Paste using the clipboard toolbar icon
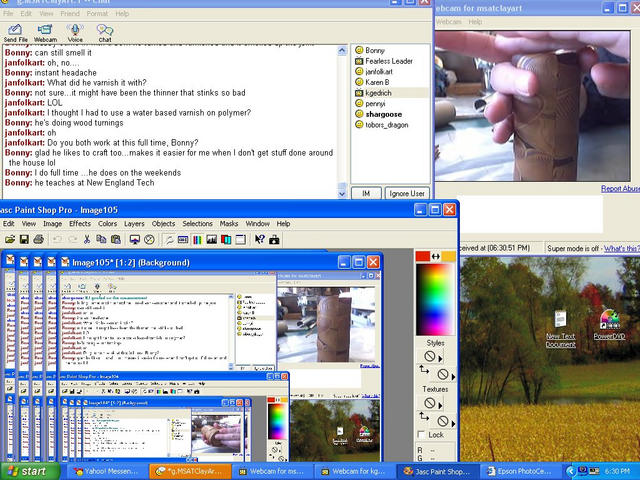Viewport: 640px width, 480px height. click(116, 240)
